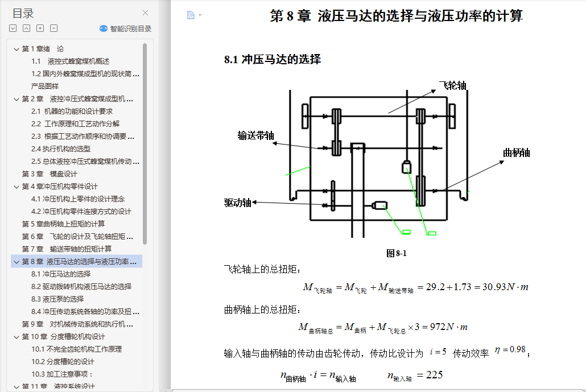Click the heading 8.1 冲压马达的选择 in document
The width and height of the screenshot is (586, 392).
pyautogui.click(x=273, y=59)
